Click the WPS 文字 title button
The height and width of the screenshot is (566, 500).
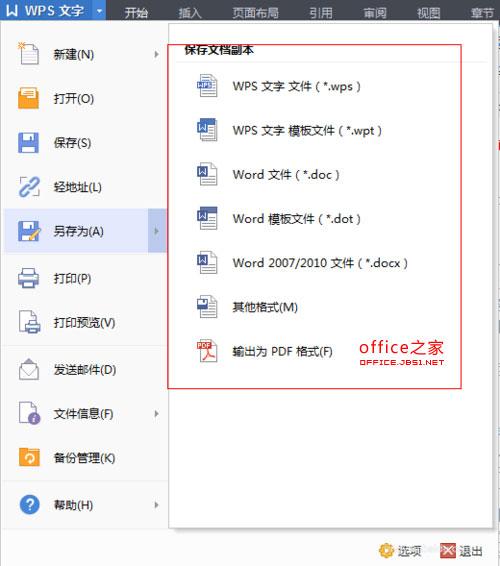coord(46,10)
